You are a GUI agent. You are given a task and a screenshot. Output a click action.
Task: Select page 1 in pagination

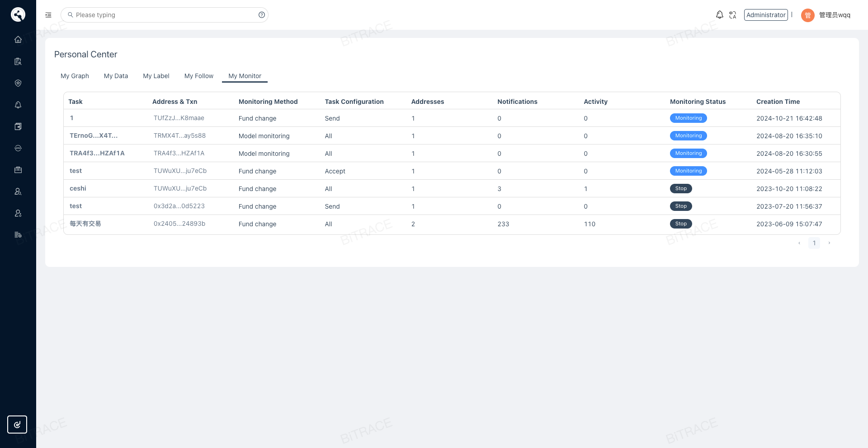pos(814,243)
